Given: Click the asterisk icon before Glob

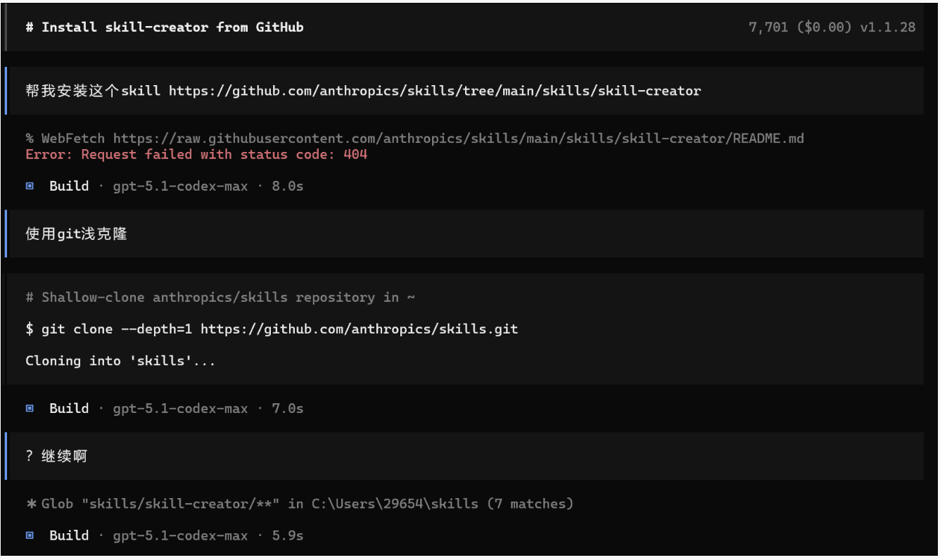Looking at the screenshot, I should pos(31,504).
